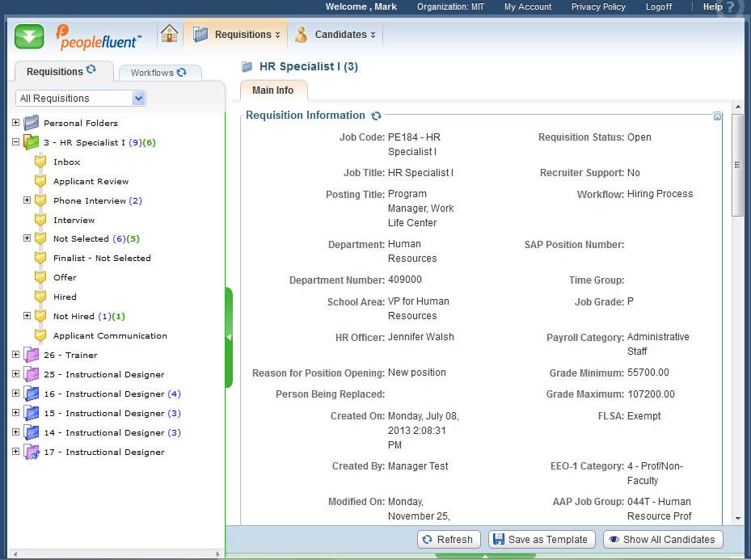The width and height of the screenshot is (751, 560).
Task: Refresh the Requisitions tab via its icon
Action: tap(91, 70)
